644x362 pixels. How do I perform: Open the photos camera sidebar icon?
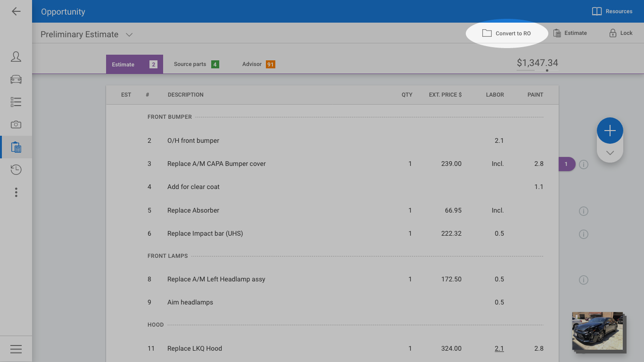click(16, 124)
